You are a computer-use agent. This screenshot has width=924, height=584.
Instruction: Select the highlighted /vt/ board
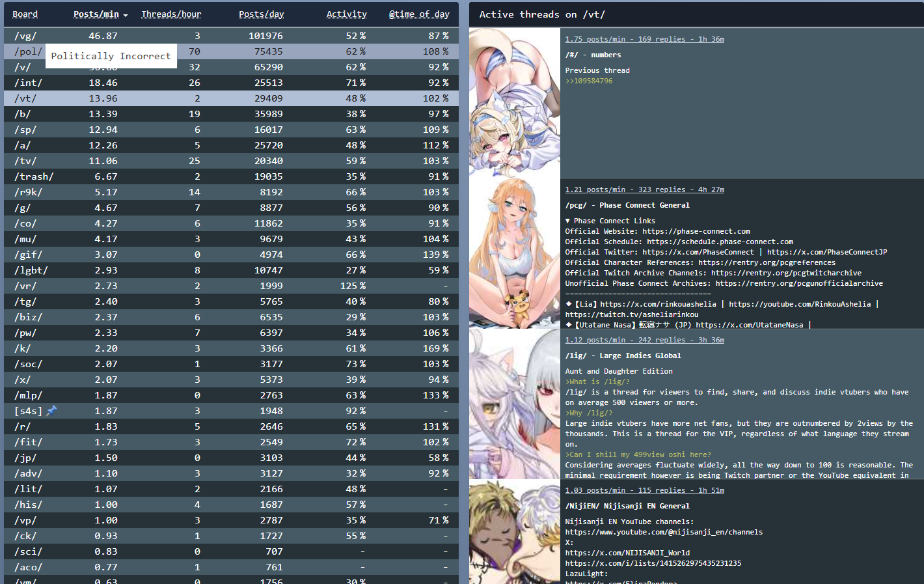(x=231, y=98)
